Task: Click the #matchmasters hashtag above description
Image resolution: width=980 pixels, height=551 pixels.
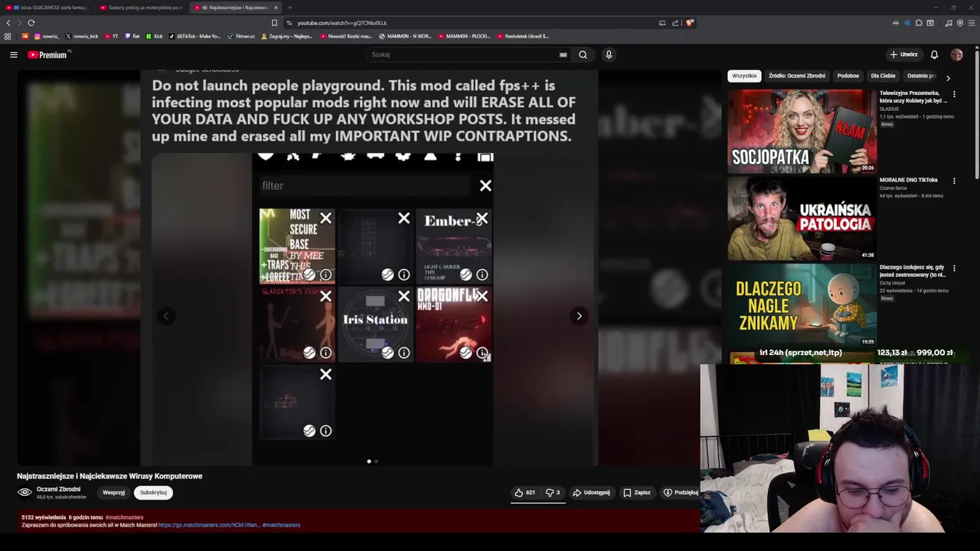Action: (124, 517)
